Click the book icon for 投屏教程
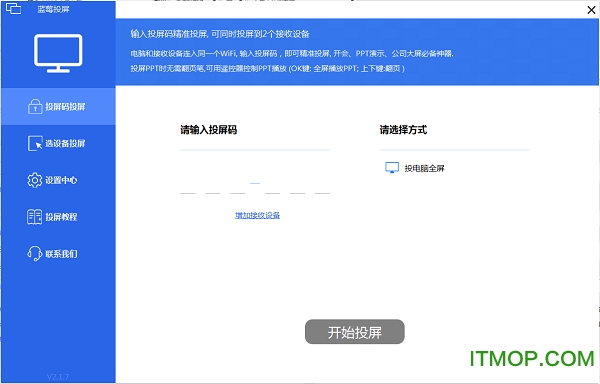The width and height of the screenshot is (600, 384). click(x=34, y=217)
